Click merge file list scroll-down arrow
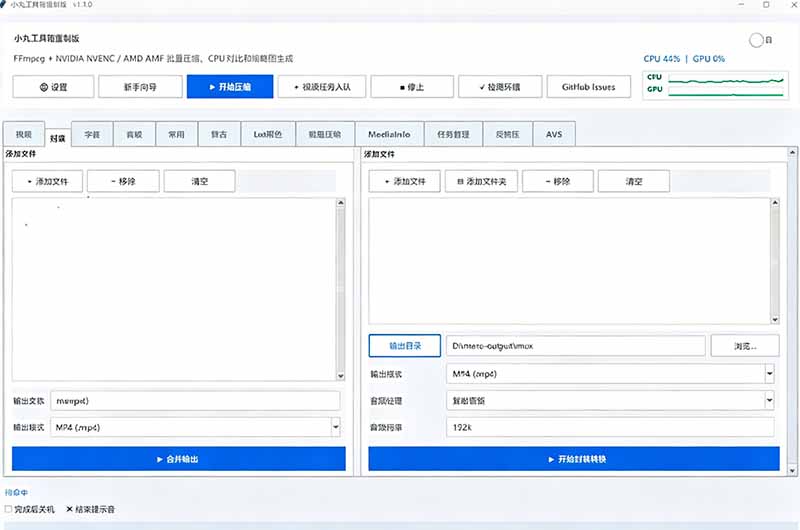Screen dimensions: 800x530 pyautogui.click(x=341, y=376)
